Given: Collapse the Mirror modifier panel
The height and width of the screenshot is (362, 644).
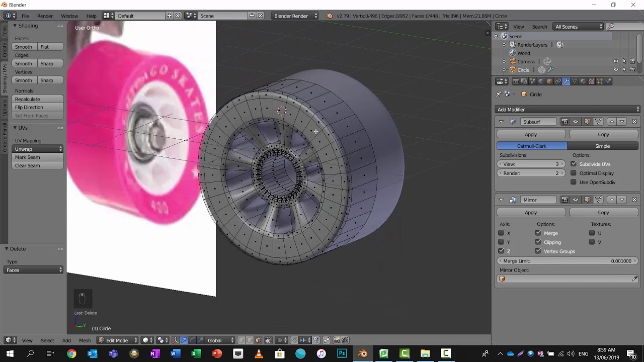Looking at the screenshot, I should (x=501, y=200).
